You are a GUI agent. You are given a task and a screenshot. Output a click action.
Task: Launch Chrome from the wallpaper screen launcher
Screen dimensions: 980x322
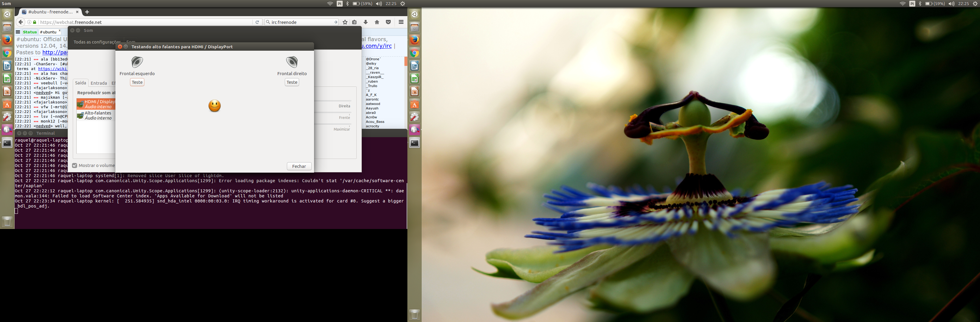[x=415, y=53]
